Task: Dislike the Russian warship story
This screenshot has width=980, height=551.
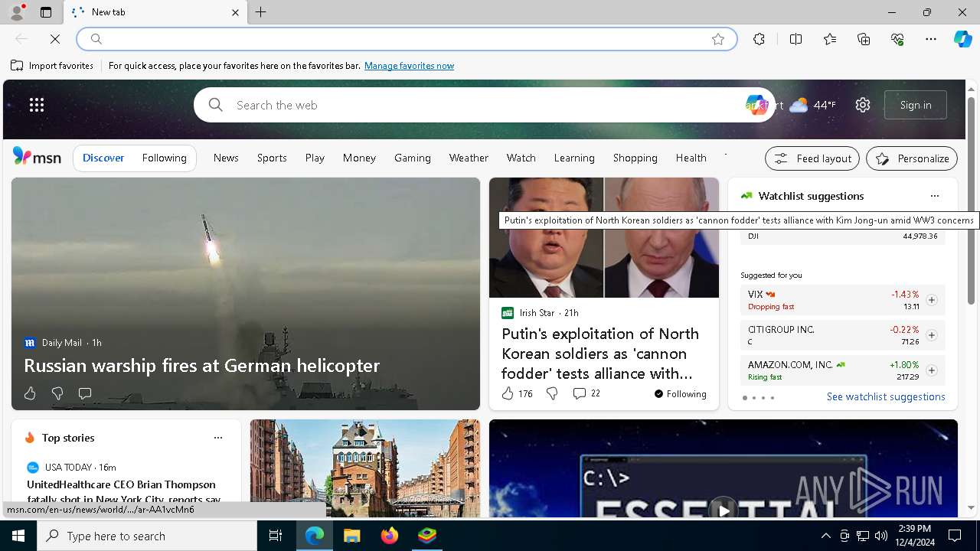Action: pyautogui.click(x=57, y=393)
